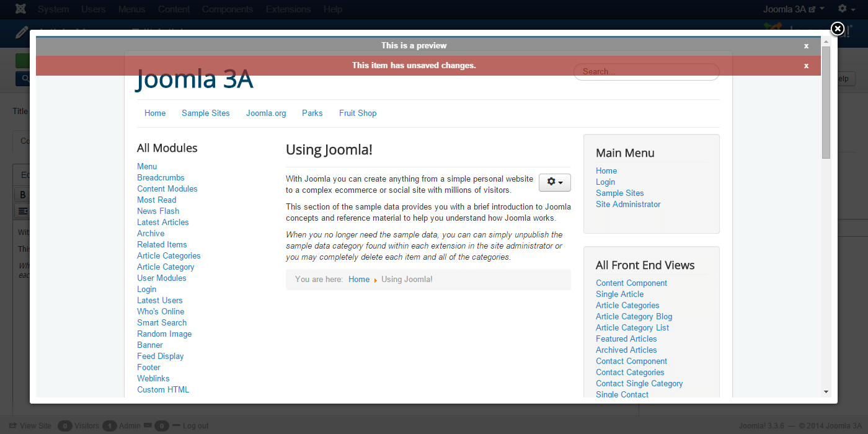Open the Latest Articles link

coord(163,223)
